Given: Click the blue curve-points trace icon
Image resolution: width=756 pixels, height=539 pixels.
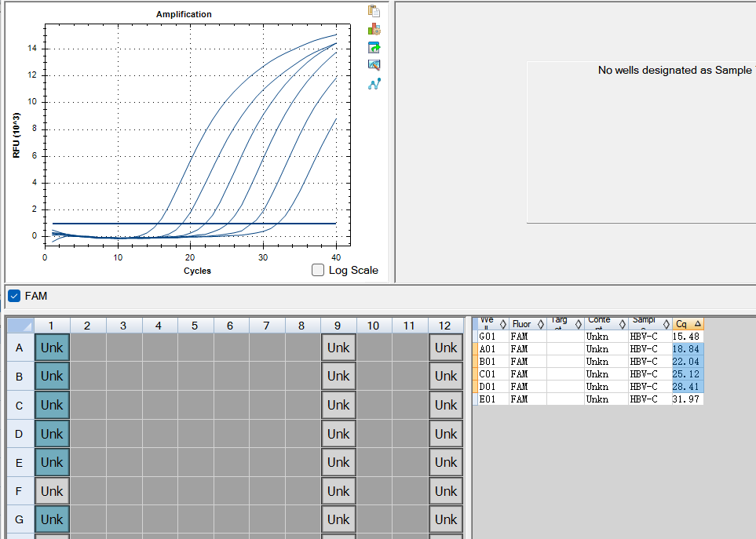Looking at the screenshot, I should 374,84.
